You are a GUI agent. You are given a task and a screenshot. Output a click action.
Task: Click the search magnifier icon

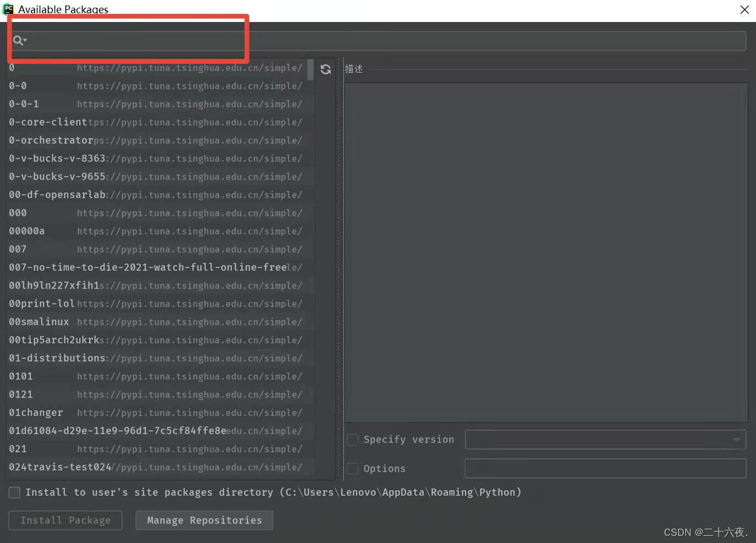point(18,40)
